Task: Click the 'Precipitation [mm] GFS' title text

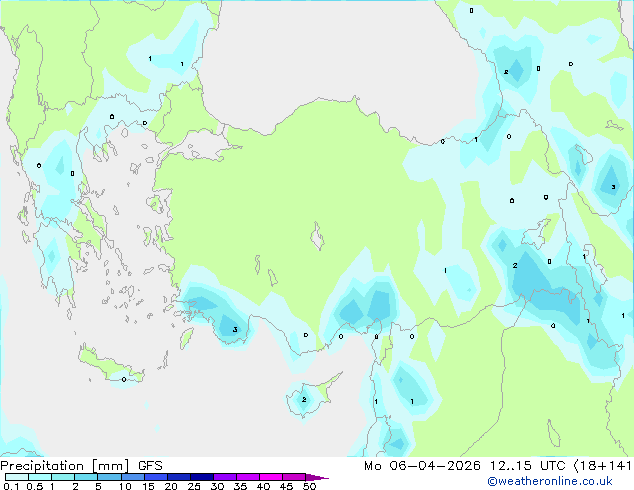Action: (x=81, y=466)
